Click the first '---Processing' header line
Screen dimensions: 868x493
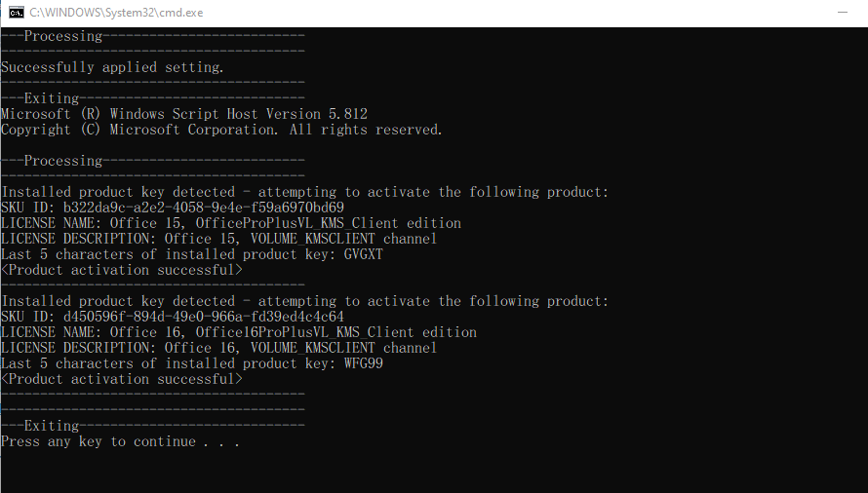(x=153, y=36)
